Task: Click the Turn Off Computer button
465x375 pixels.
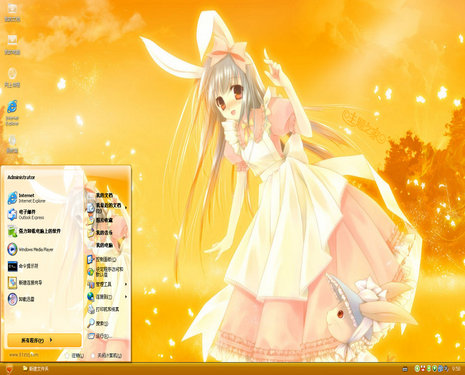Action: pyautogui.click(x=106, y=355)
